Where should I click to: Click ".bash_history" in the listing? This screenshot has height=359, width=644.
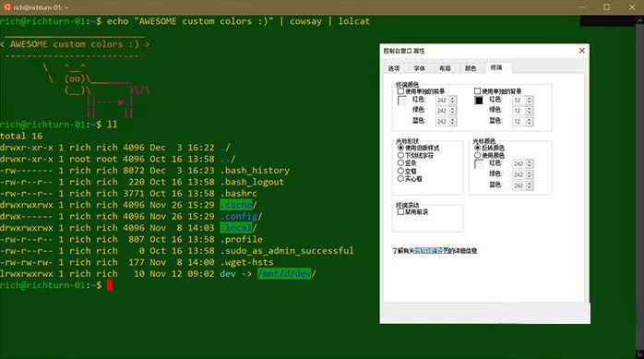pyautogui.click(x=255, y=170)
